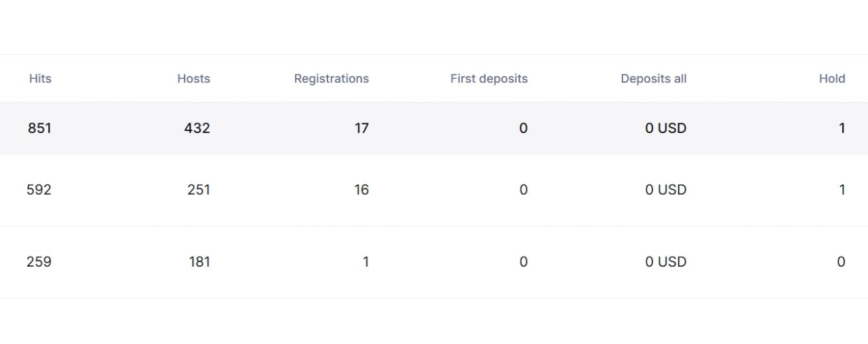Click the Hits column header
Viewport: 868px width, 344px height.
pos(40,79)
